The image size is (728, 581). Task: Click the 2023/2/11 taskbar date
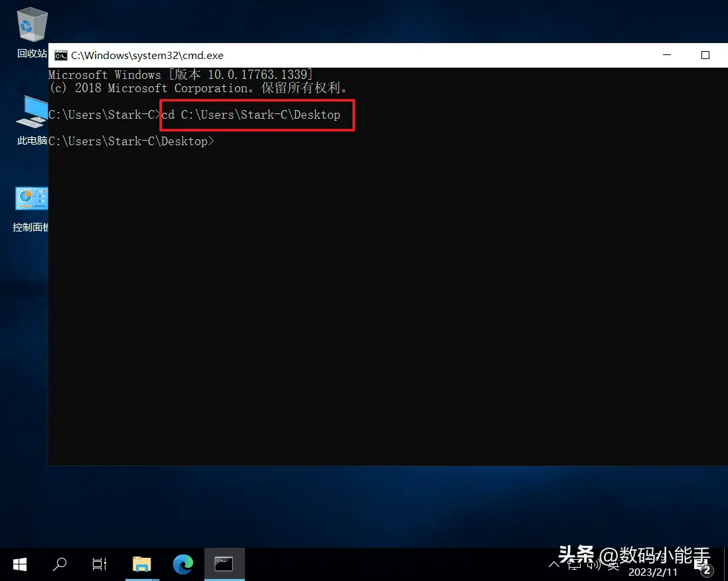653,572
